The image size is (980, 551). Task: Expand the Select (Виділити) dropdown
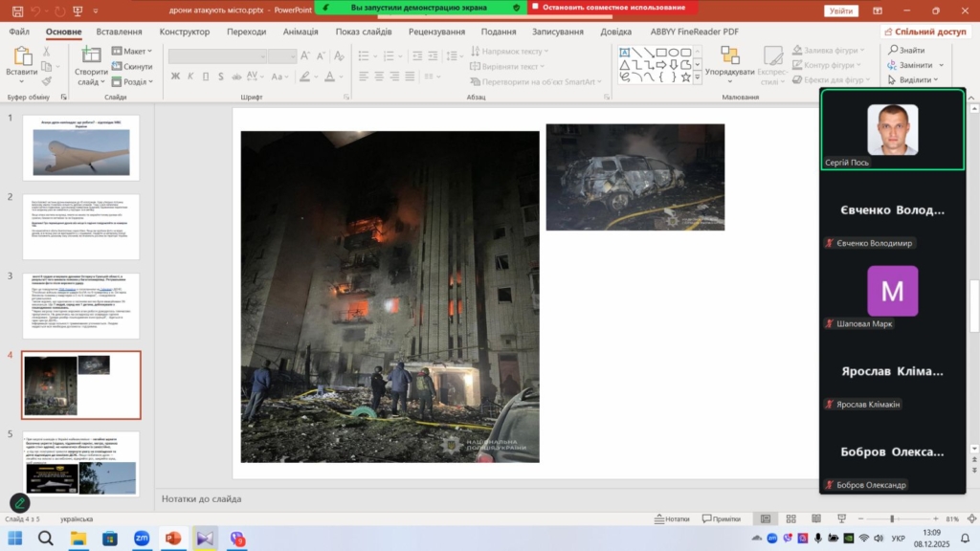point(914,80)
